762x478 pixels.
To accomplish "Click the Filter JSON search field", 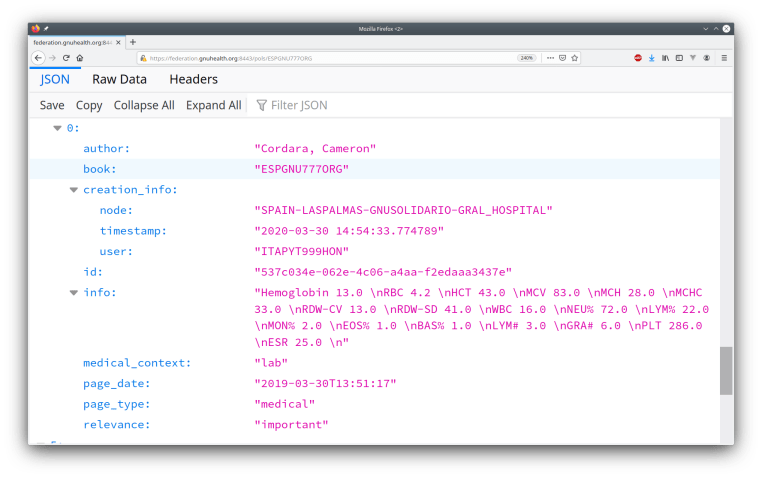I will point(300,105).
